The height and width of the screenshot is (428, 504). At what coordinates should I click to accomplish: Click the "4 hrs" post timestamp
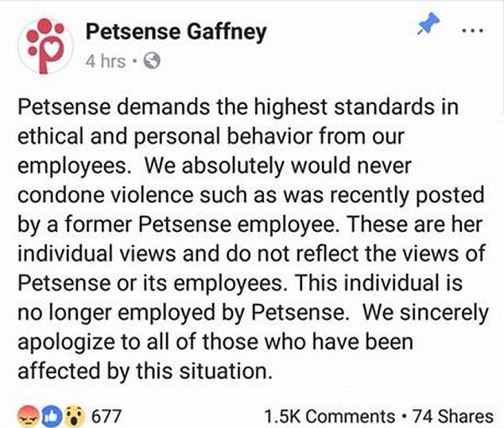103,62
